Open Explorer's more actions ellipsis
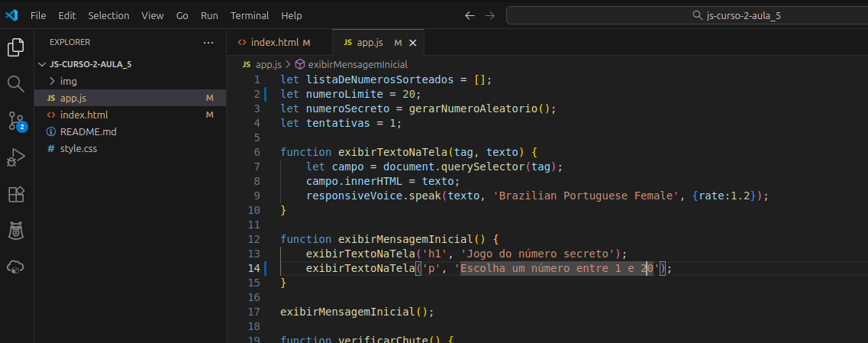The height and width of the screenshot is (343, 868). pyautogui.click(x=208, y=43)
